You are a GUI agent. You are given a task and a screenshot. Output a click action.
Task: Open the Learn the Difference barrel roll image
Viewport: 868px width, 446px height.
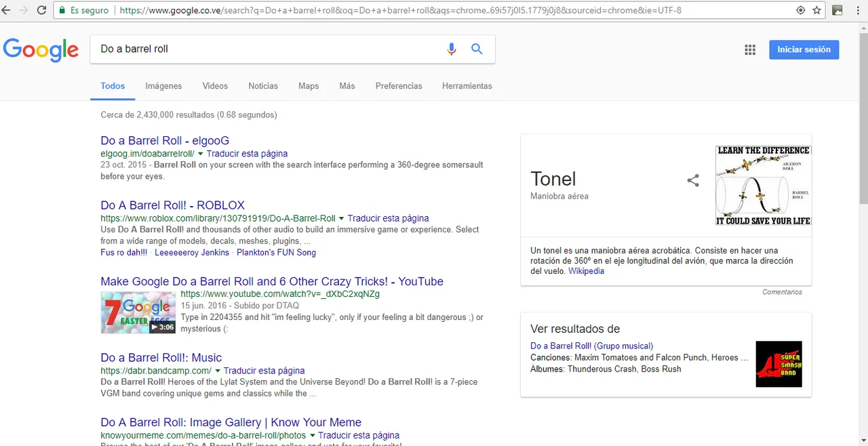click(764, 185)
